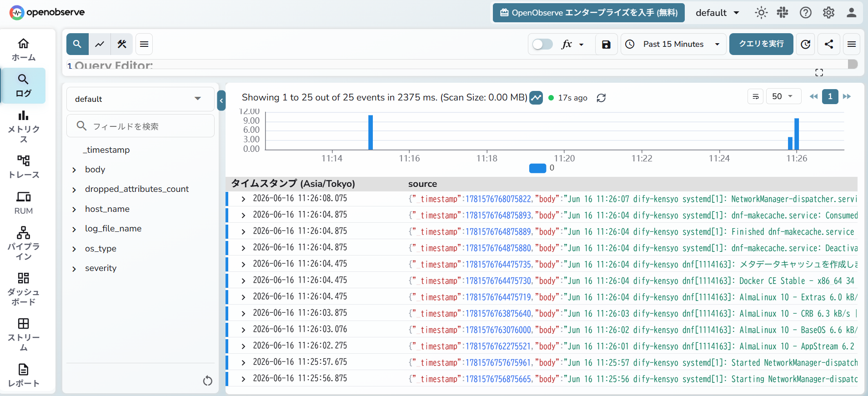Image resolution: width=868 pixels, height=396 pixels.
Task: Open the toolbar hamburger menu beside tools
Action: click(144, 44)
